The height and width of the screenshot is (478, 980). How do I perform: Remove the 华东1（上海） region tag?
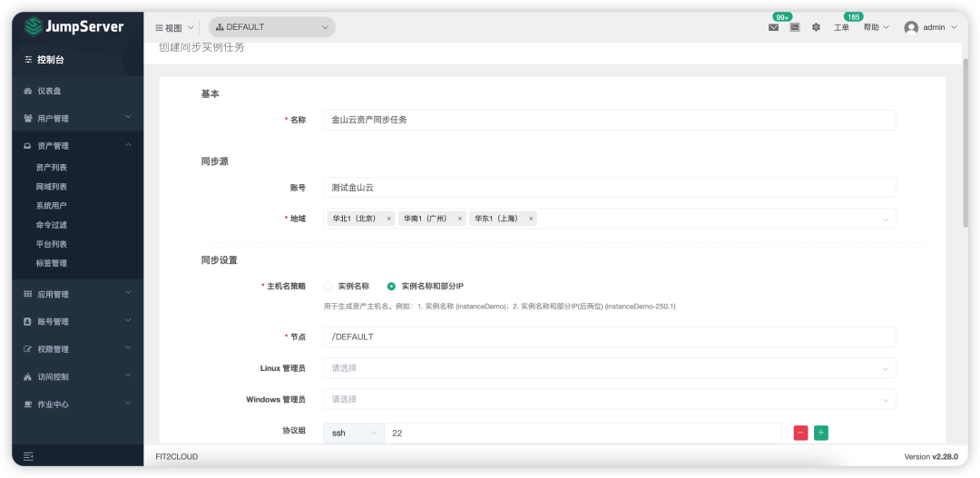pos(531,219)
